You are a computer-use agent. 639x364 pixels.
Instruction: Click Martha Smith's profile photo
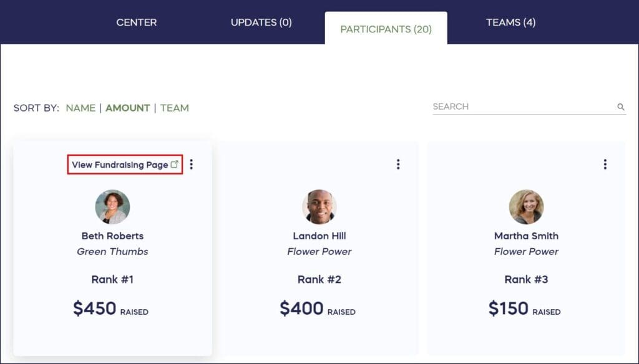pyautogui.click(x=526, y=207)
